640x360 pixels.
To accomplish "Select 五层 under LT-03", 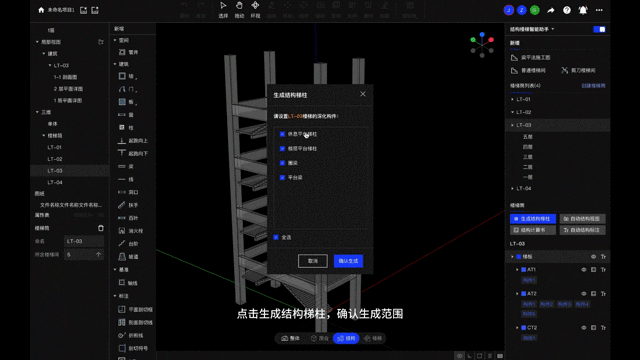I will (x=527, y=137).
